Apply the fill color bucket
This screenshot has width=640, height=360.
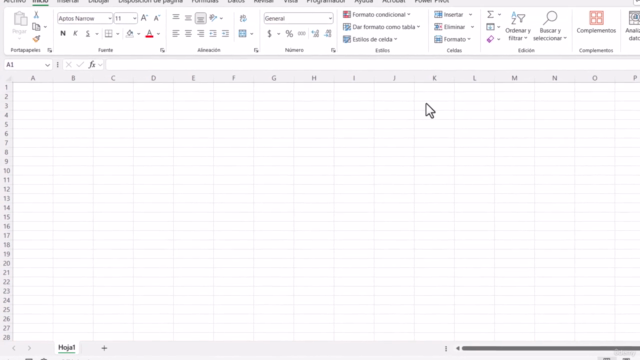click(x=129, y=33)
